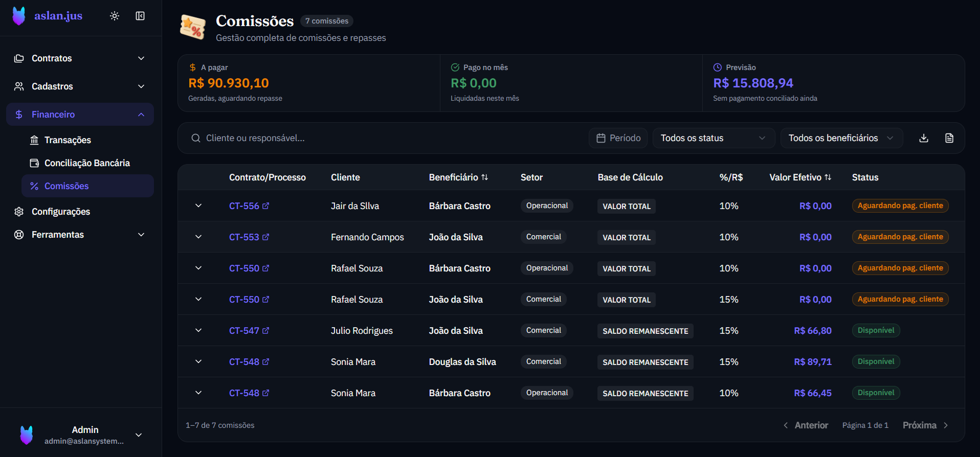Open Transações in the sidebar

[87, 140]
